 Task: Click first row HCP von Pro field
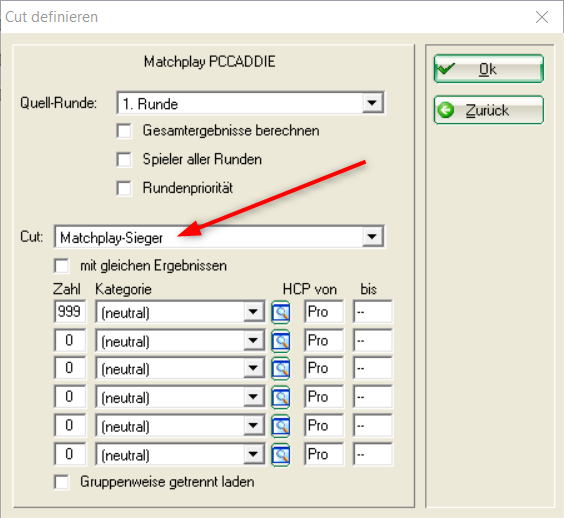pos(324,312)
